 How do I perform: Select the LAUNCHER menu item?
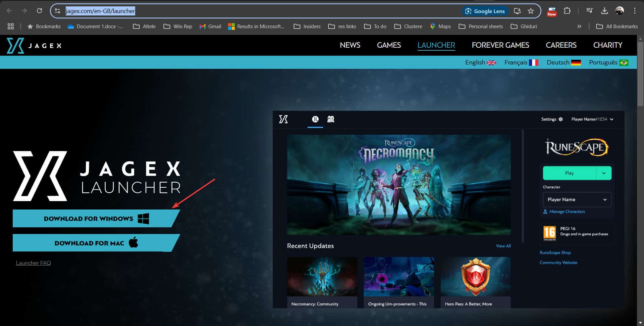436,45
